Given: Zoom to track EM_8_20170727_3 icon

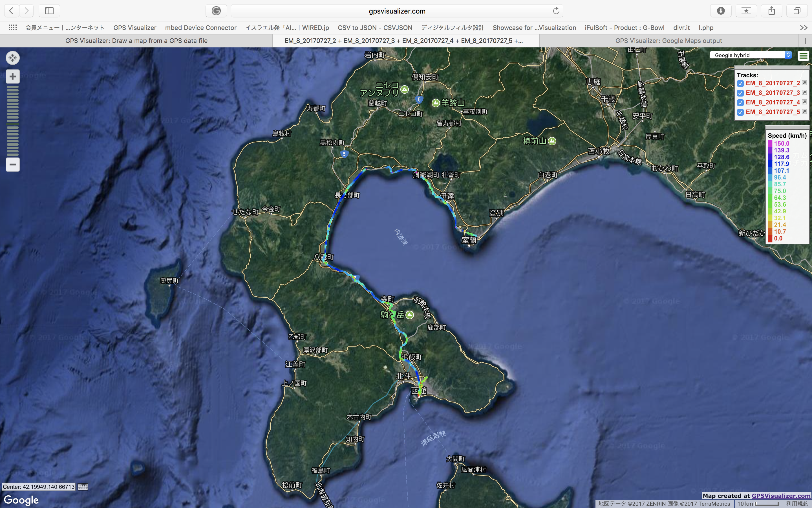Looking at the screenshot, I should [804, 92].
